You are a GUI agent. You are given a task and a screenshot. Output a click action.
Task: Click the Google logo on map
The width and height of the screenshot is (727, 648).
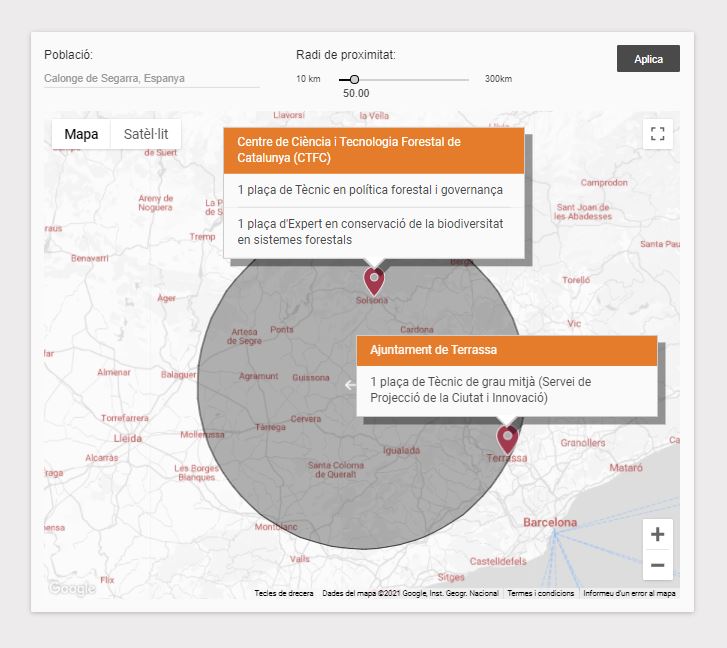pos(72,588)
